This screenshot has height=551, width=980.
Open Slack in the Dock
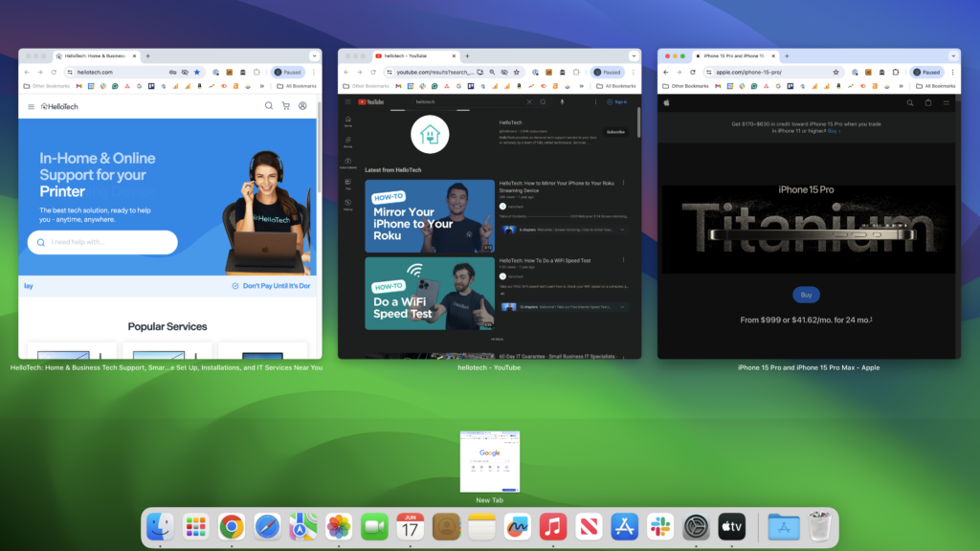(659, 526)
